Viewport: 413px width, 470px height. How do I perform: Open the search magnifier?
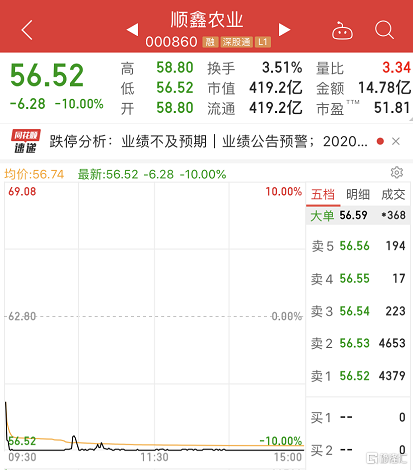(x=384, y=30)
